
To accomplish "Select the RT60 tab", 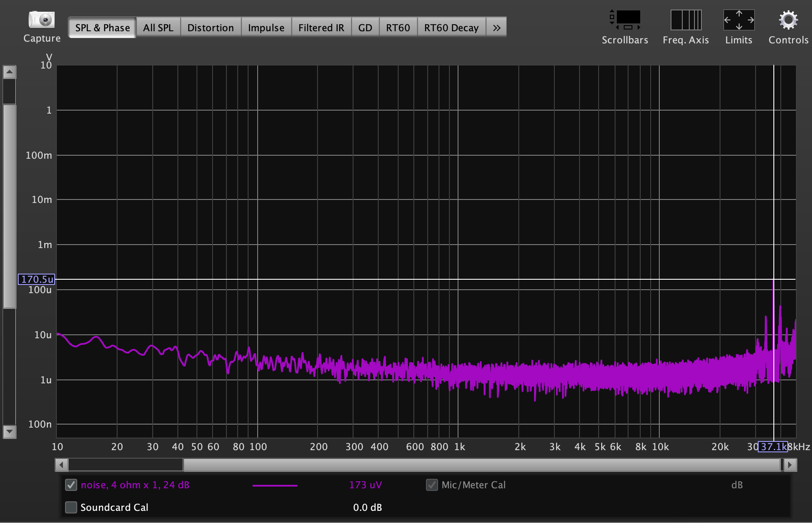I will pyautogui.click(x=398, y=28).
